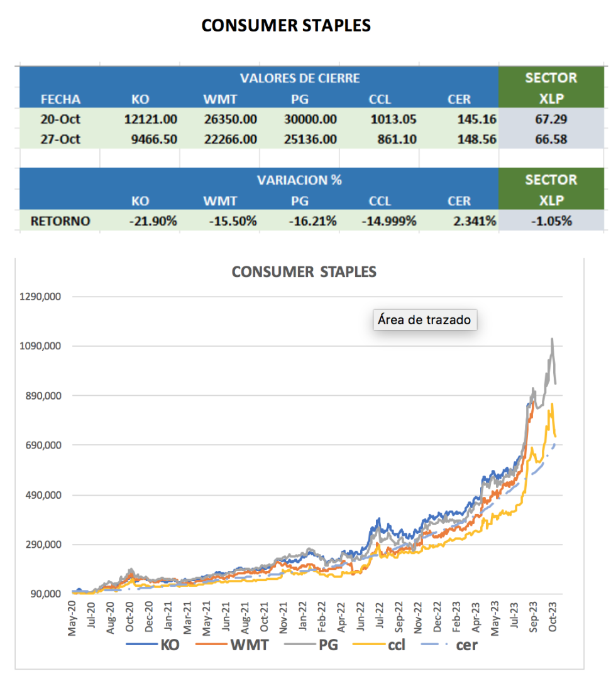Screen dimensions: 616x681
Task: Click the VARIACION % header cell
Action: (x=299, y=180)
